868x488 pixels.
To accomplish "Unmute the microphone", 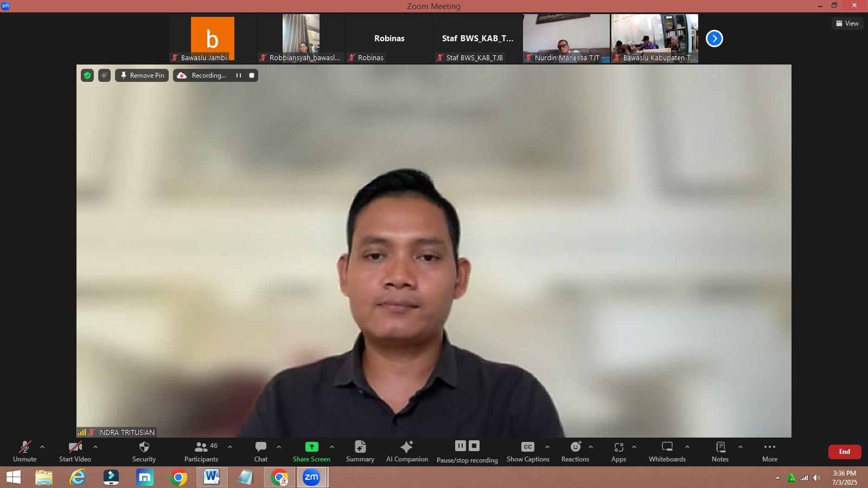I will (25, 447).
